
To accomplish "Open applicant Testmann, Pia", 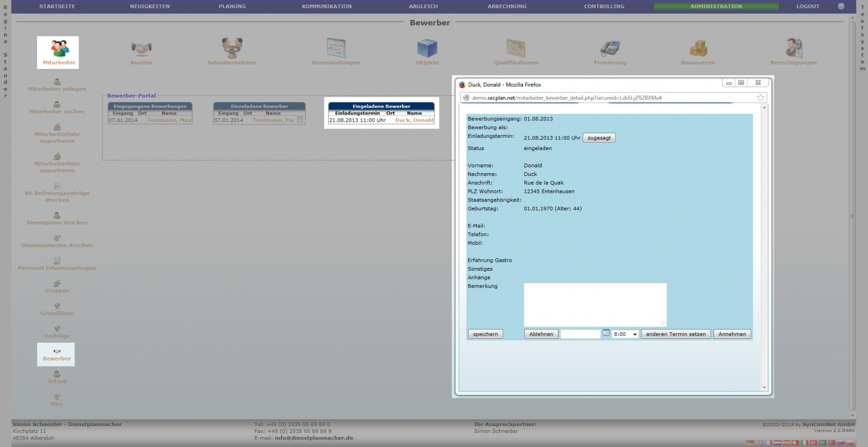I will tap(274, 120).
